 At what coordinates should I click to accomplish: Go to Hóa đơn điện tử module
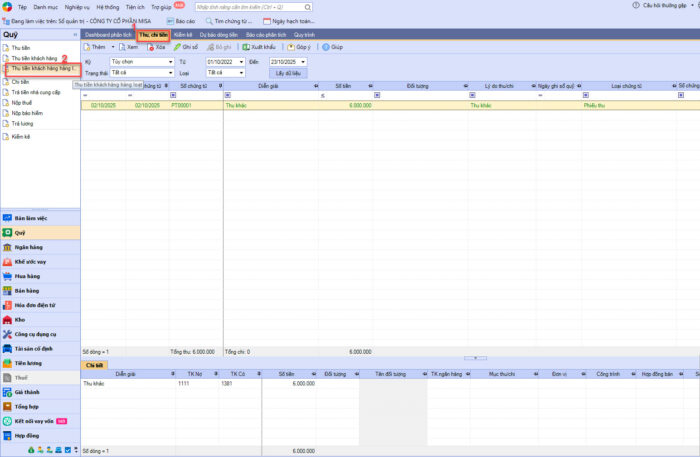35,305
